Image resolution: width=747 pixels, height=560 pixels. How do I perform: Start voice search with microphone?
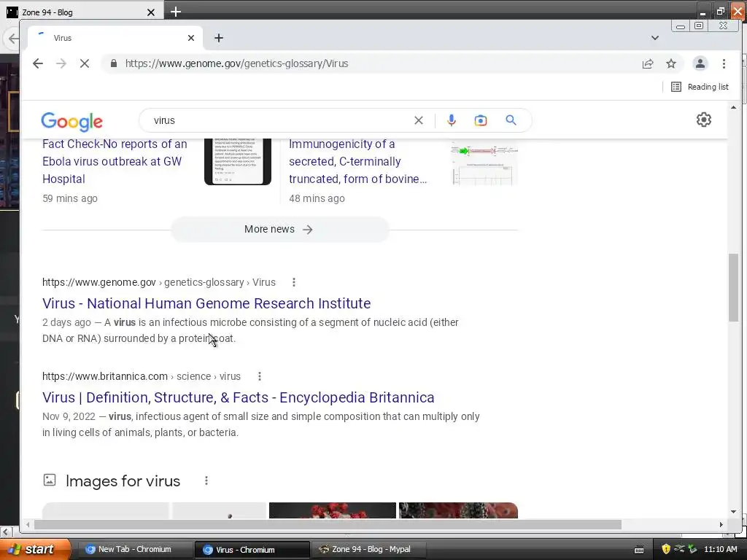(x=451, y=120)
